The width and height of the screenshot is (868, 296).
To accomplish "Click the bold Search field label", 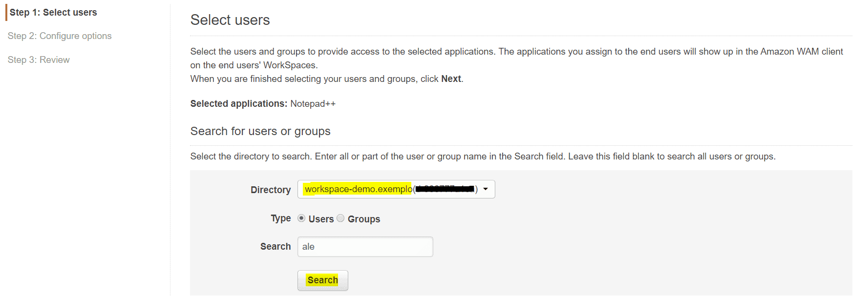I will (x=275, y=247).
